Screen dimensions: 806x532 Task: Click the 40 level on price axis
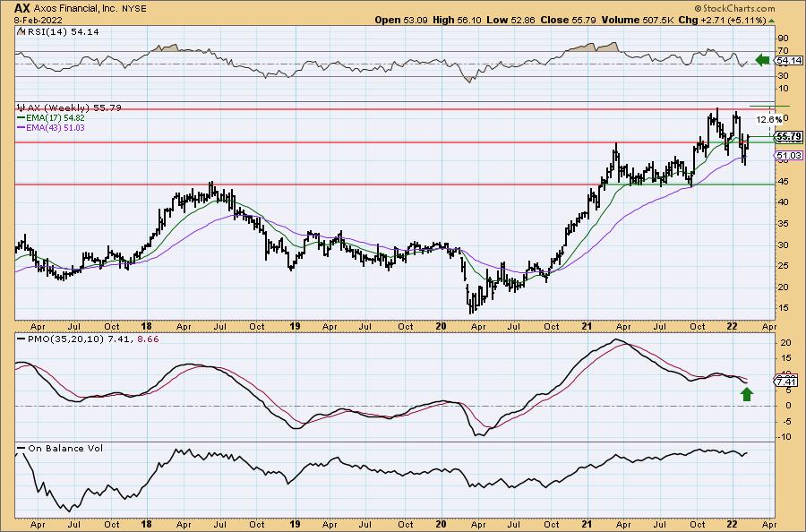783,202
